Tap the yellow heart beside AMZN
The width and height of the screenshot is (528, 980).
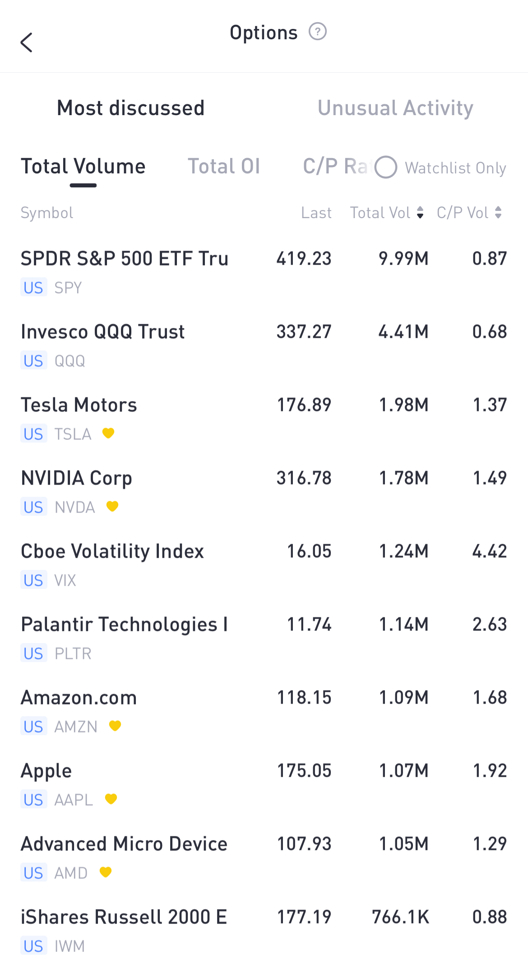point(115,726)
